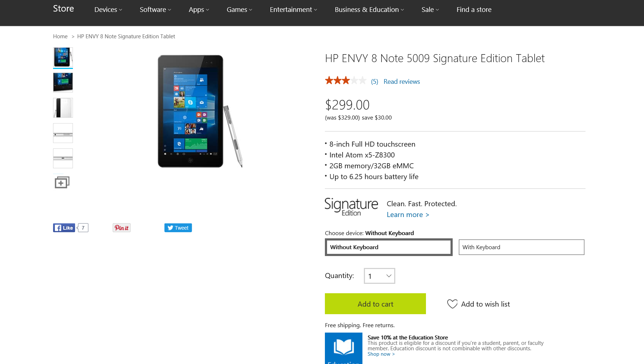Click the Signature Edition logo
This screenshot has height=364, width=644.
351,207
